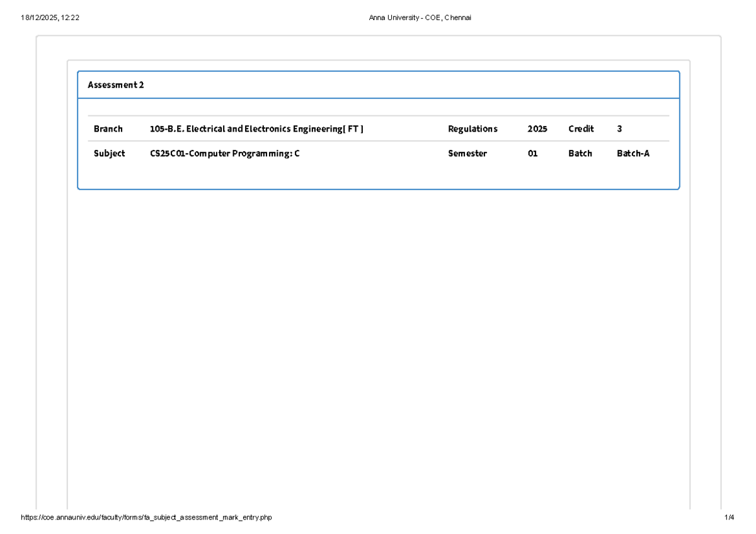Viewport: 756px width, 534px height.
Task: Click the credit value 3
Action: pos(619,129)
